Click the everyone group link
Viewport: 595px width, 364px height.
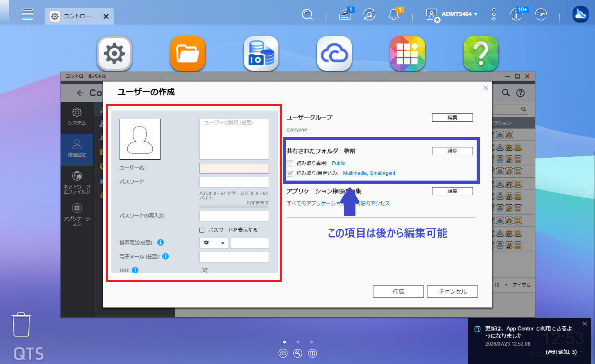click(297, 130)
